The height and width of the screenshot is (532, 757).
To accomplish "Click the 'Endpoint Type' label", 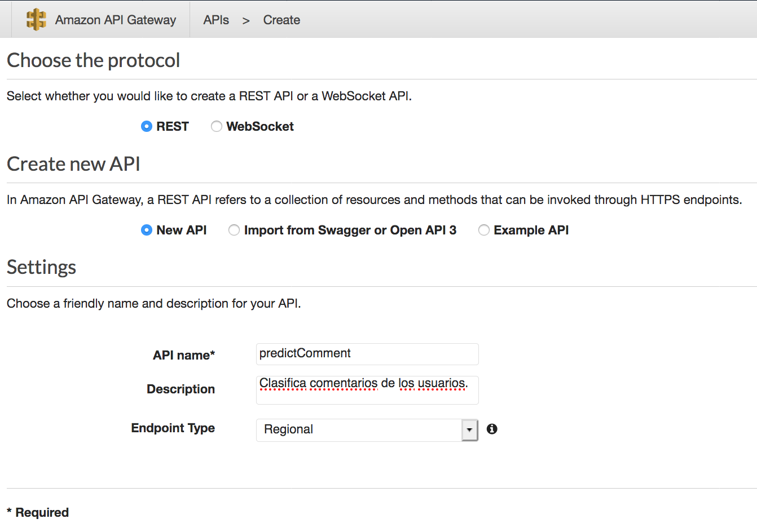I will 173,428.
